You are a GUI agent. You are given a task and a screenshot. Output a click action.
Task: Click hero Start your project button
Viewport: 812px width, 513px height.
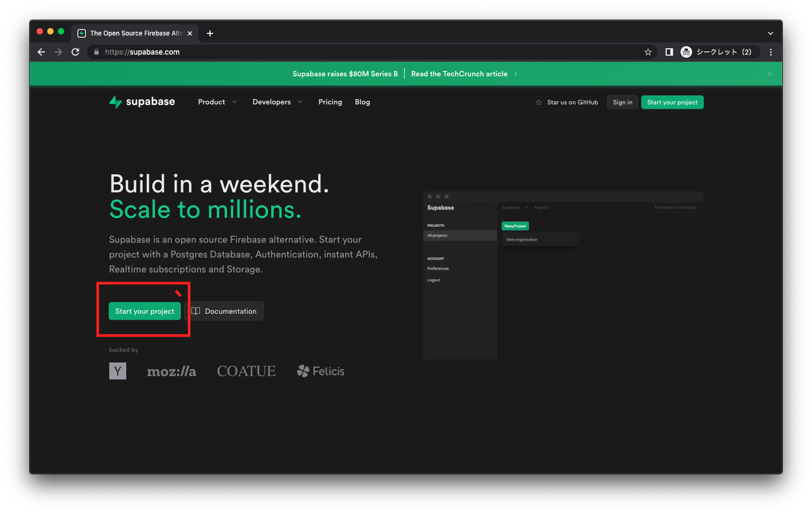(145, 311)
